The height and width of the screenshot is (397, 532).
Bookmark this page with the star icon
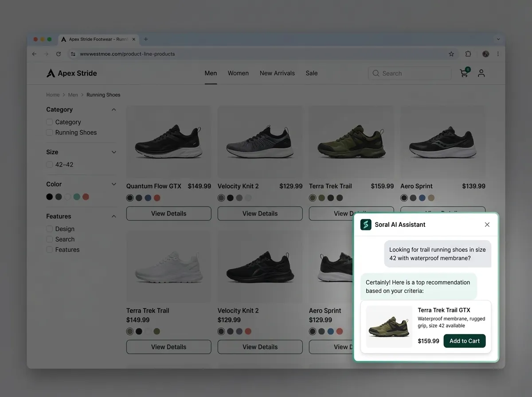point(451,54)
